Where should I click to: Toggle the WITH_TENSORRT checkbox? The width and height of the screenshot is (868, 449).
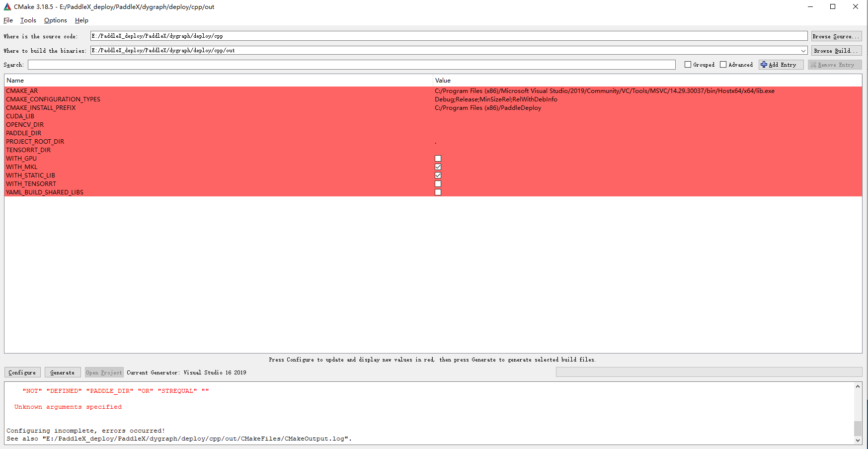(438, 184)
